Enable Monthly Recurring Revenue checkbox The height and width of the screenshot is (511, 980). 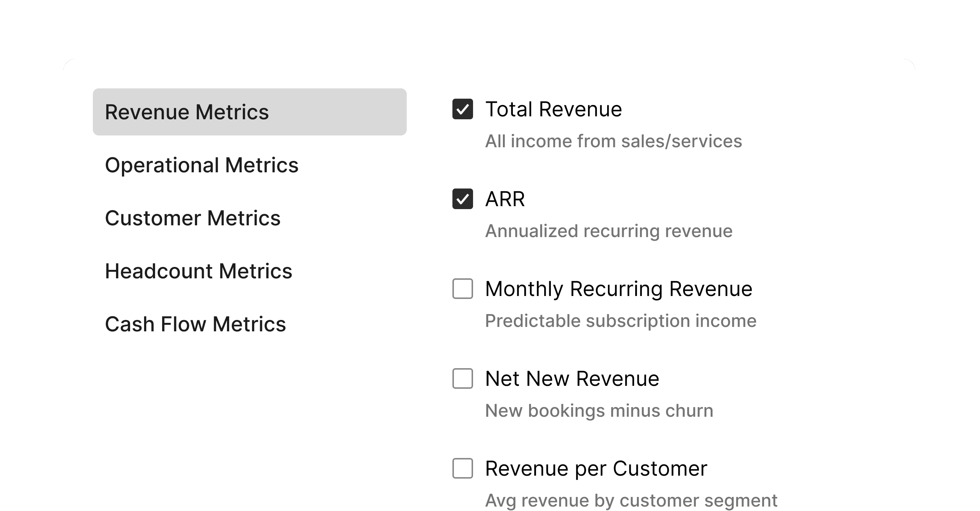(462, 289)
